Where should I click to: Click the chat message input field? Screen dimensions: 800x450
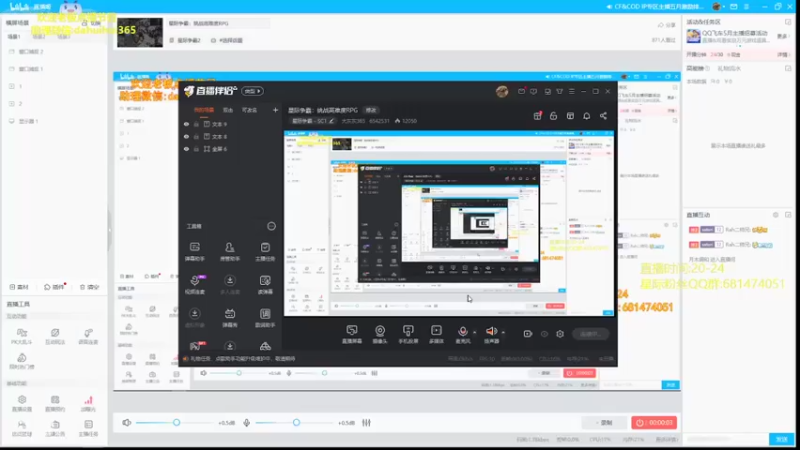[727, 439]
